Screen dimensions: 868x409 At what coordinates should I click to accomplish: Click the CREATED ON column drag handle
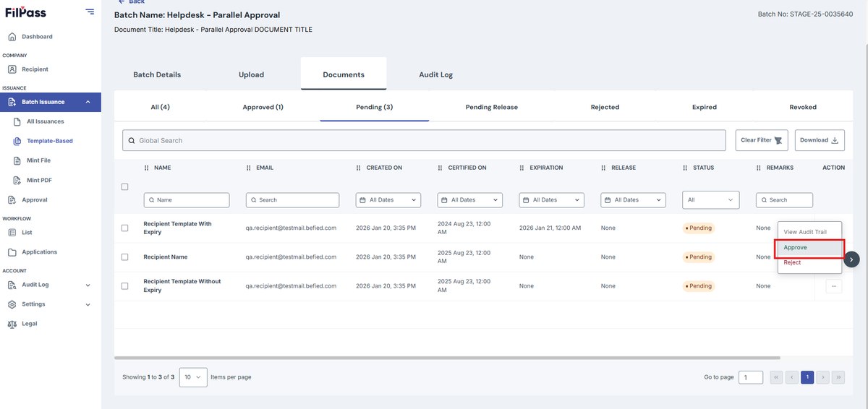(359, 168)
